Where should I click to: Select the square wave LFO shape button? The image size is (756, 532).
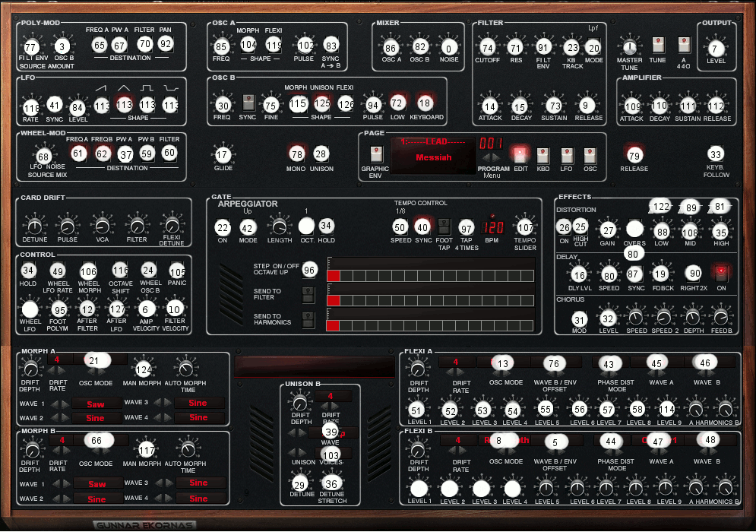pos(147,105)
